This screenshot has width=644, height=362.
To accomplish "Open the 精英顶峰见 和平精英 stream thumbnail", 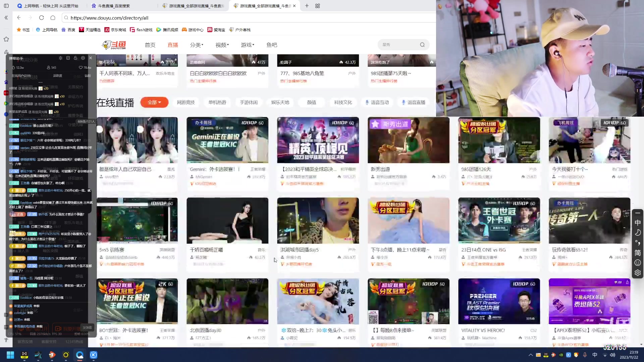I will [318, 140].
